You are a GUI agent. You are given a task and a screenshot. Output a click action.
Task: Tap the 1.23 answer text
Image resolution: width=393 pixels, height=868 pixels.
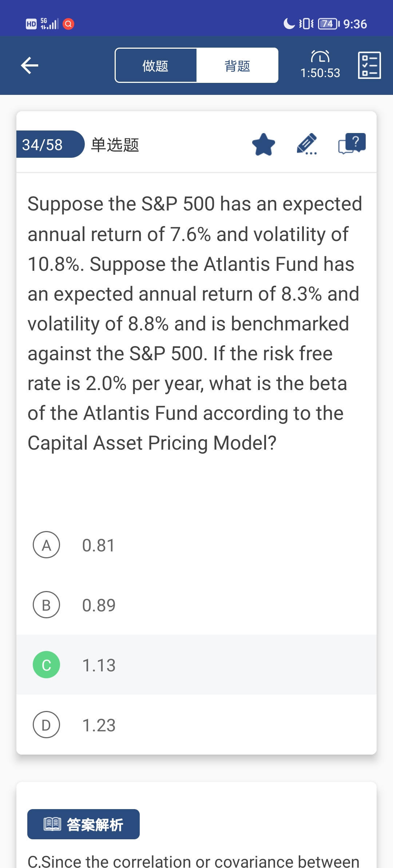click(99, 725)
